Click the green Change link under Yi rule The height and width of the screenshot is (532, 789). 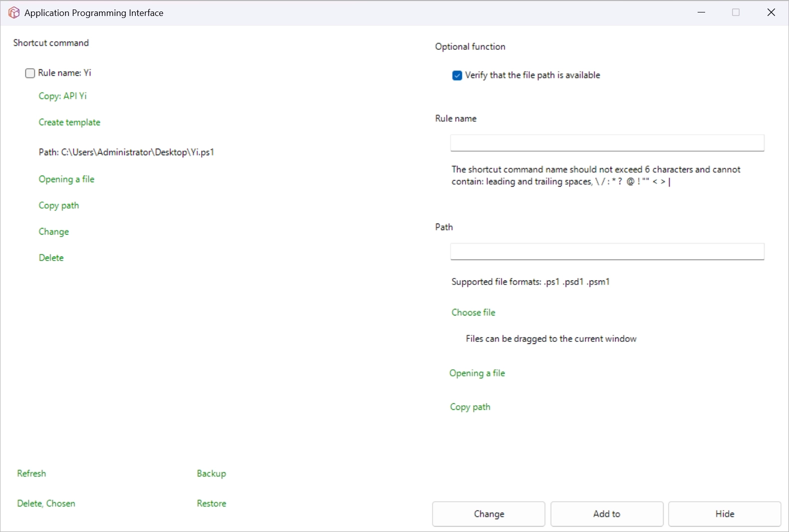pyautogui.click(x=54, y=232)
